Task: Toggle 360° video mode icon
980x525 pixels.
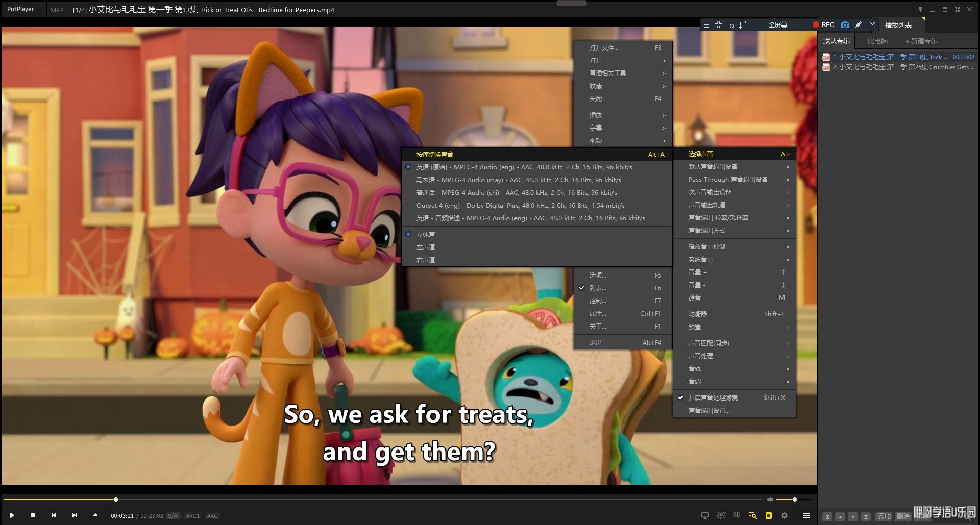Action: 721,515
